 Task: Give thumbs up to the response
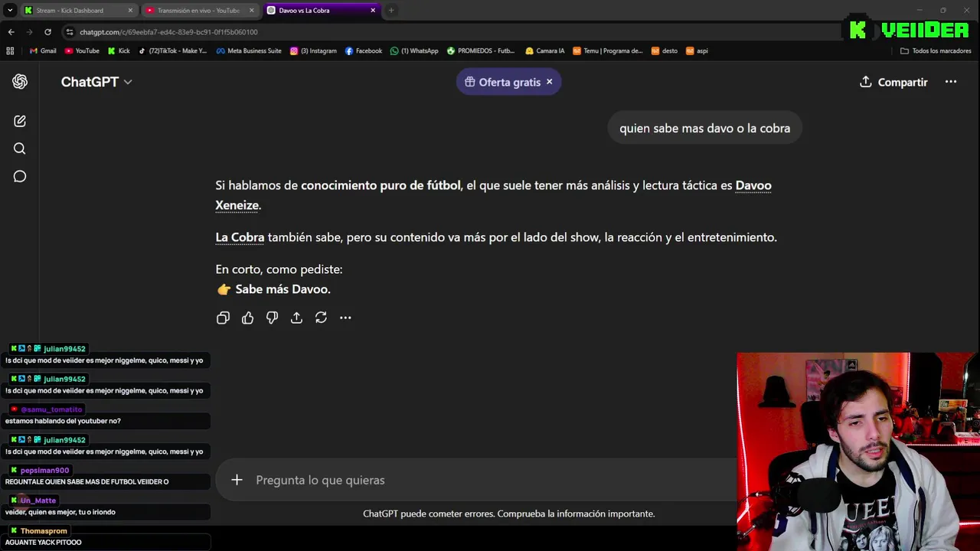[x=247, y=318]
